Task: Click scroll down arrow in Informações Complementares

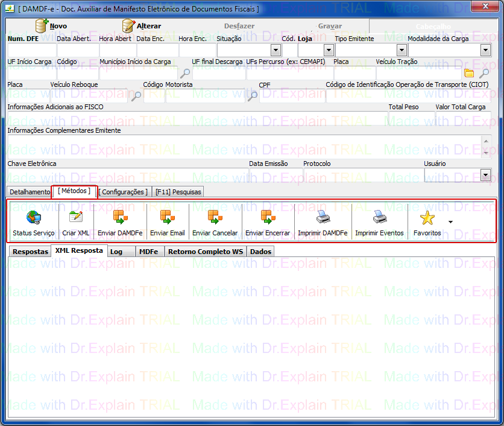Action: coord(486,153)
